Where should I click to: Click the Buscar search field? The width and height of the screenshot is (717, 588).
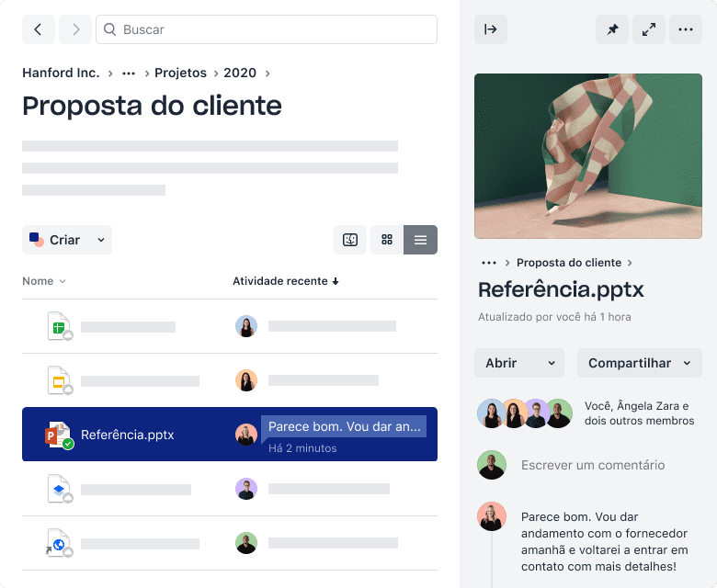[267, 29]
